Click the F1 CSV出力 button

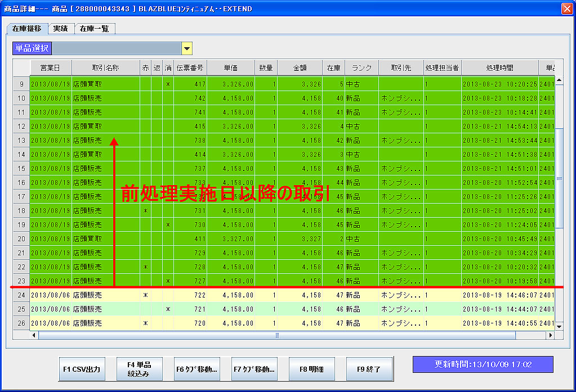click(82, 370)
